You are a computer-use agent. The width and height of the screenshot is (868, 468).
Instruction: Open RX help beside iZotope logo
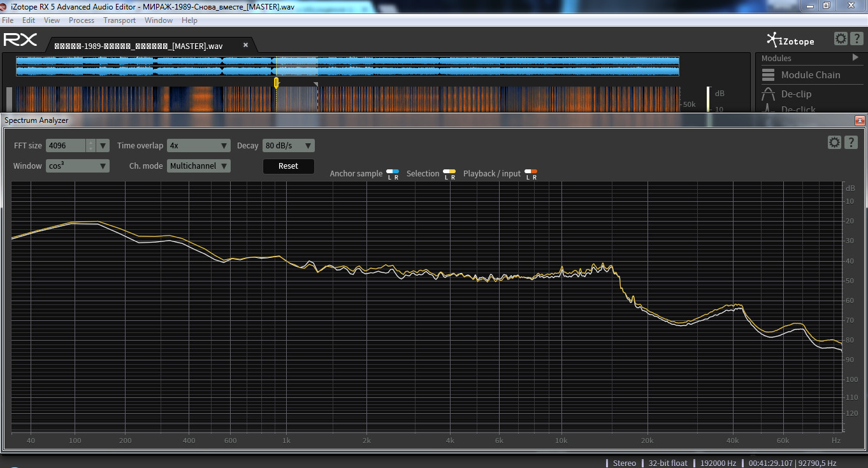pyautogui.click(x=857, y=39)
